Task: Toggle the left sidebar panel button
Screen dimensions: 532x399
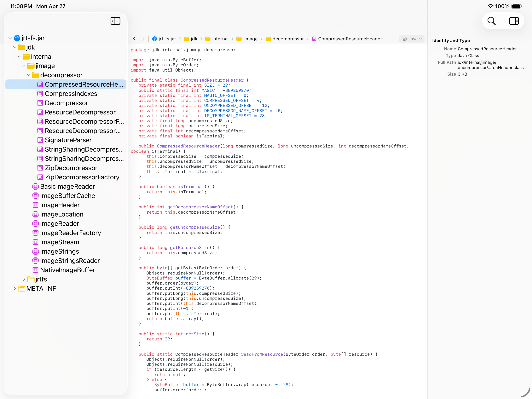Action: [x=115, y=21]
